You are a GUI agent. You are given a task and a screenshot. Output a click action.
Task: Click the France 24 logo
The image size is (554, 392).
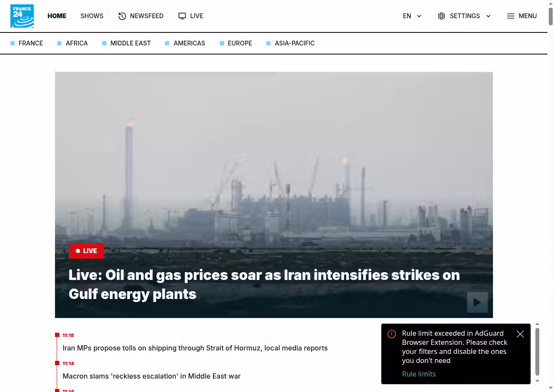click(x=22, y=16)
